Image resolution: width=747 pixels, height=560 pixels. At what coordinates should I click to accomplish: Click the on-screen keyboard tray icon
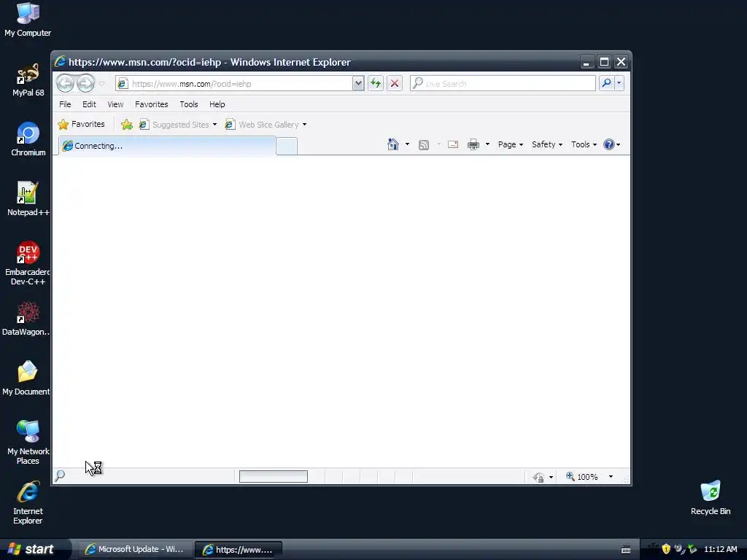(626, 550)
